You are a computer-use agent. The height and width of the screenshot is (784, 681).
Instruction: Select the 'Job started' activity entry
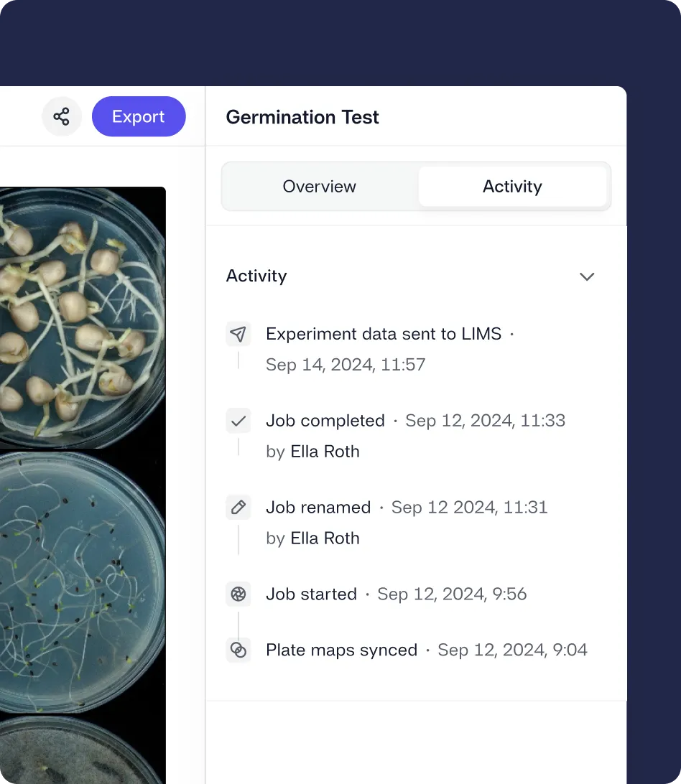click(311, 594)
